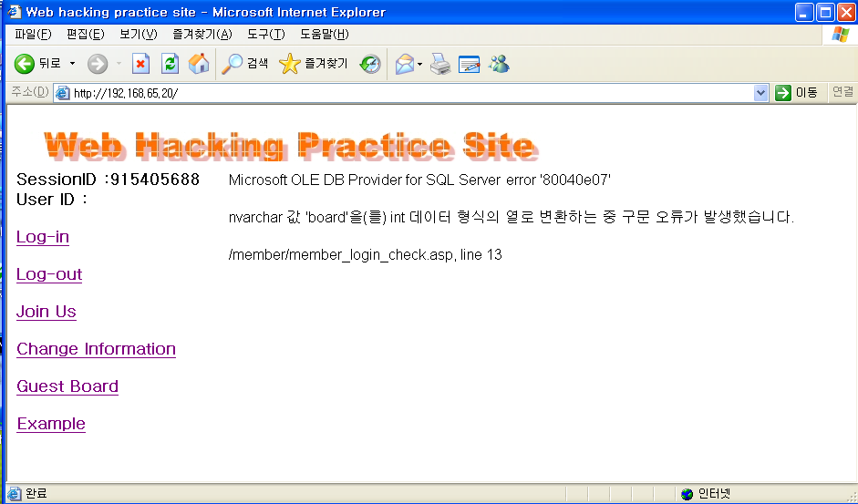Click the /member/member_login_check.asp, line 13 text
The height and width of the screenshot is (504, 858).
365,255
